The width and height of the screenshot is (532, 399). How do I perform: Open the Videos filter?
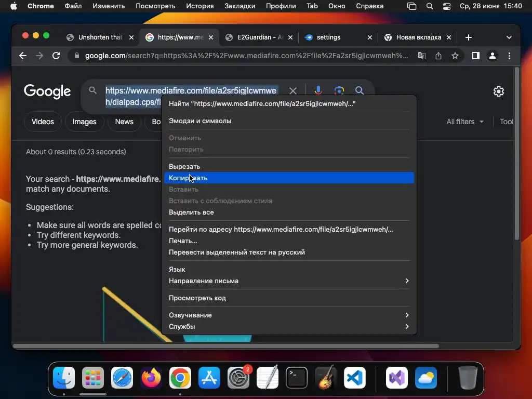click(x=43, y=122)
